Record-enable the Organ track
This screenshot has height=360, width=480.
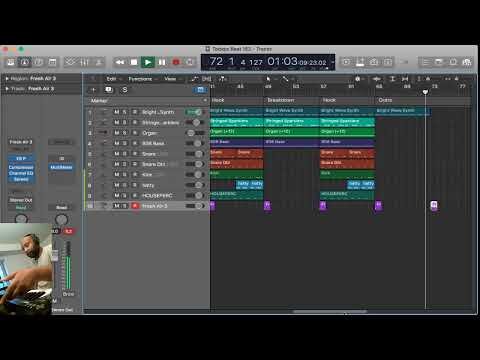point(135,133)
